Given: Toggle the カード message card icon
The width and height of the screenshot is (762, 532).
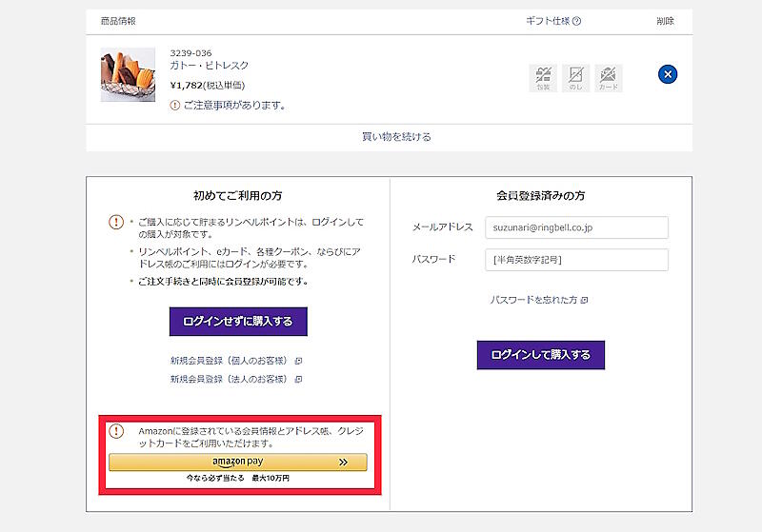Looking at the screenshot, I should coord(608,78).
